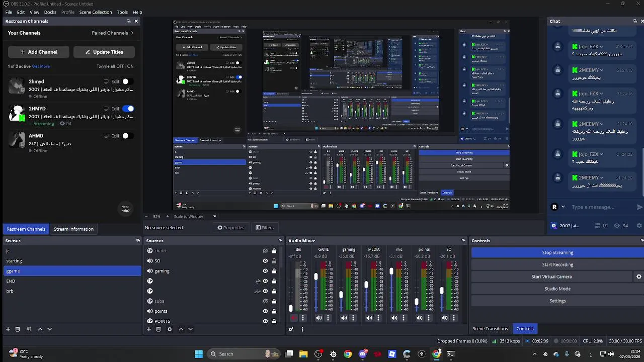The image size is (644, 362).
Task: Open Audio Mixer options menu below faders
Action: click(302, 329)
